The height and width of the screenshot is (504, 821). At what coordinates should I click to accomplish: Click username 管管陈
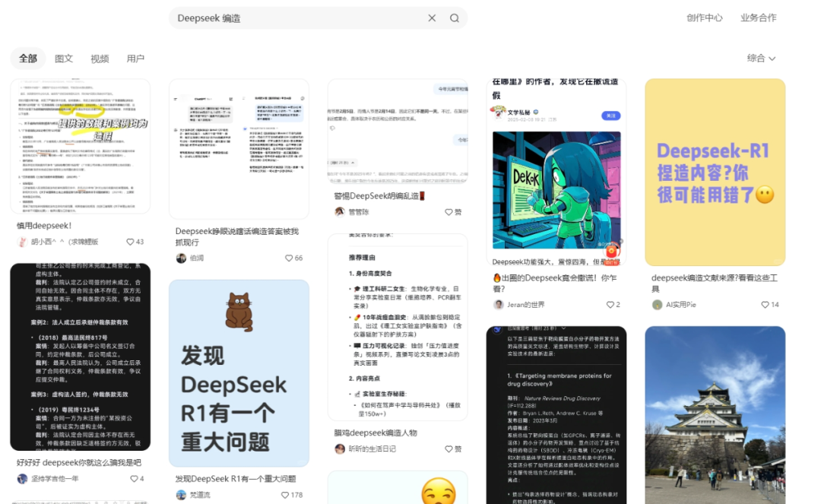359,212
